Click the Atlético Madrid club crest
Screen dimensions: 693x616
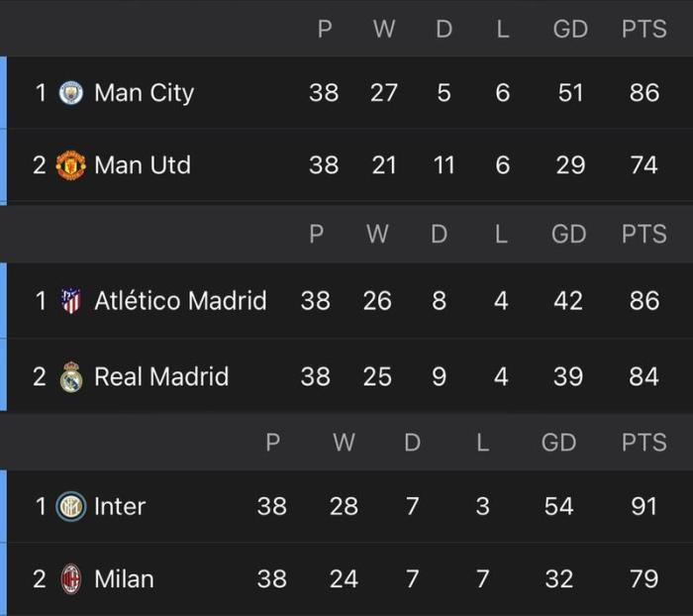coord(71,300)
